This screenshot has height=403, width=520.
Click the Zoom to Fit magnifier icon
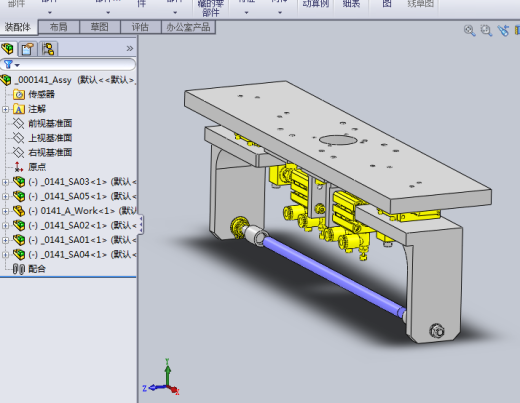470,31
